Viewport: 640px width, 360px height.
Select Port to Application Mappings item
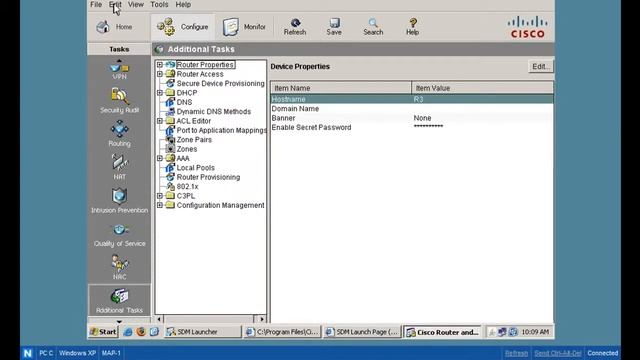[x=221, y=130]
